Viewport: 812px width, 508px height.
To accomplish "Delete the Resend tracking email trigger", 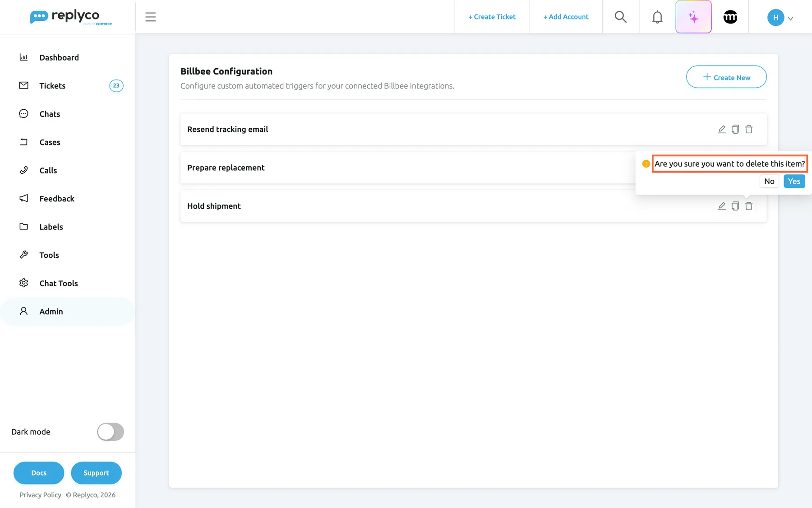I will point(749,129).
